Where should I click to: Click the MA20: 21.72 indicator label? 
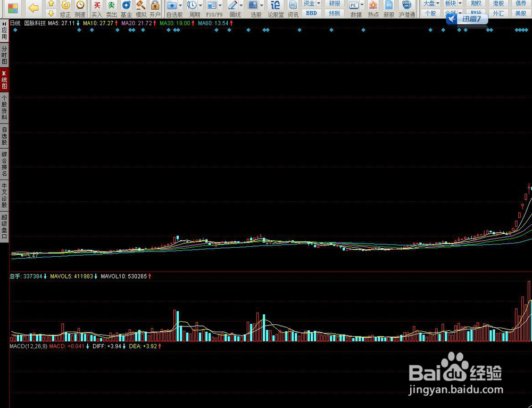(136, 23)
